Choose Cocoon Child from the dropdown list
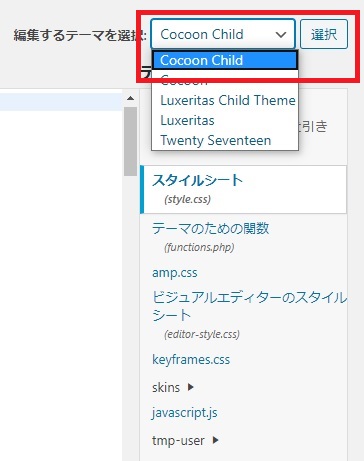The image size is (364, 461). (x=225, y=60)
